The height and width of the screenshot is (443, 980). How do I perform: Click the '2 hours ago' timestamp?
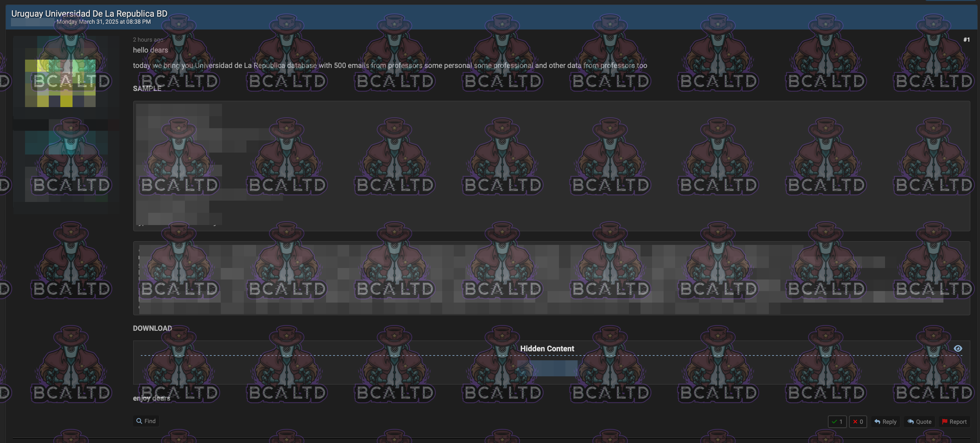coord(148,39)
